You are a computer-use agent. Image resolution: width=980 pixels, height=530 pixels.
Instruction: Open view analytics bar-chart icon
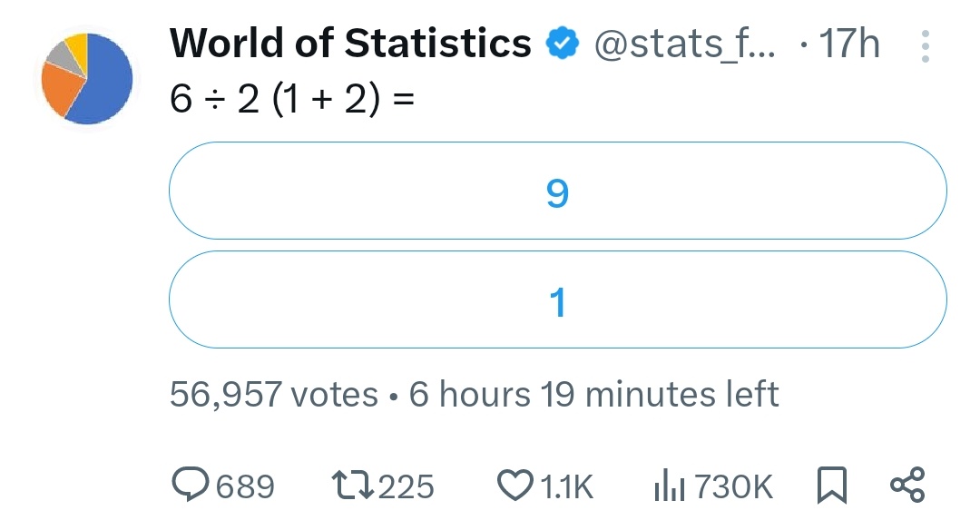pyautogui.click(x=670, y=487)
